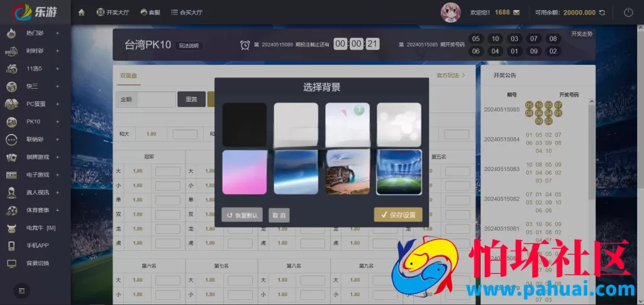Click the home icon in top bar
Viewport: 644px width, 305px height.
(81, 13)
